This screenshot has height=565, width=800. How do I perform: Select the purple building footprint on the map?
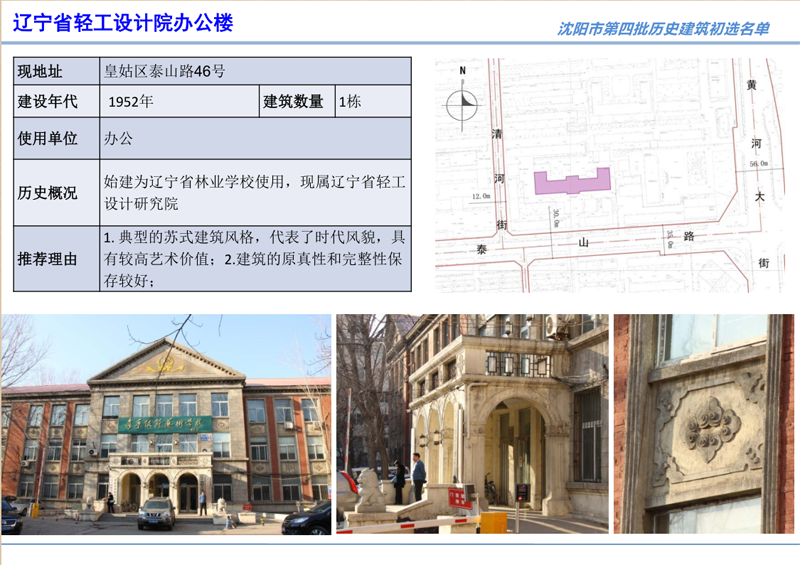click(573, 181)
